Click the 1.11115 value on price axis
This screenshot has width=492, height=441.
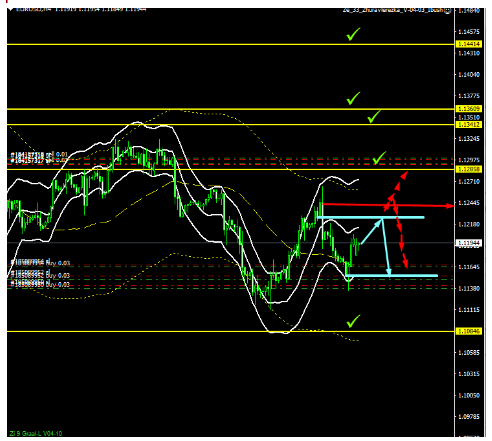[x=469, y=310]
